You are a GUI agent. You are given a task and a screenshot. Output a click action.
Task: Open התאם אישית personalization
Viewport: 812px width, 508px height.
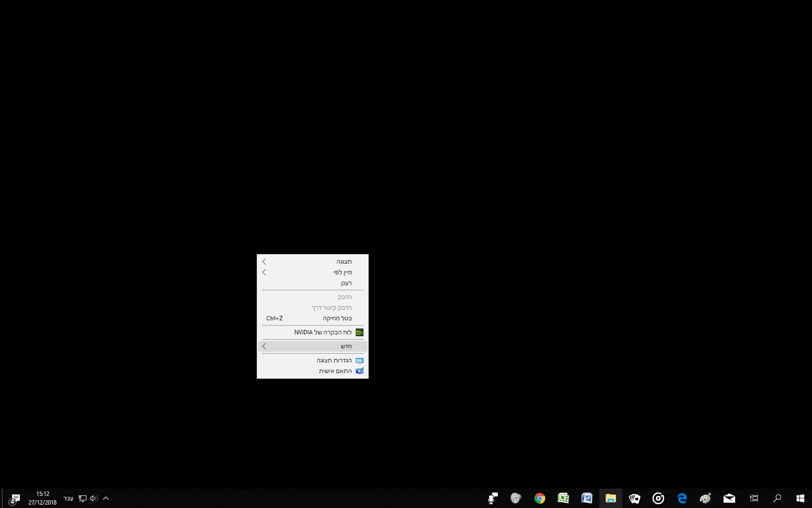[x=313, y=371]
